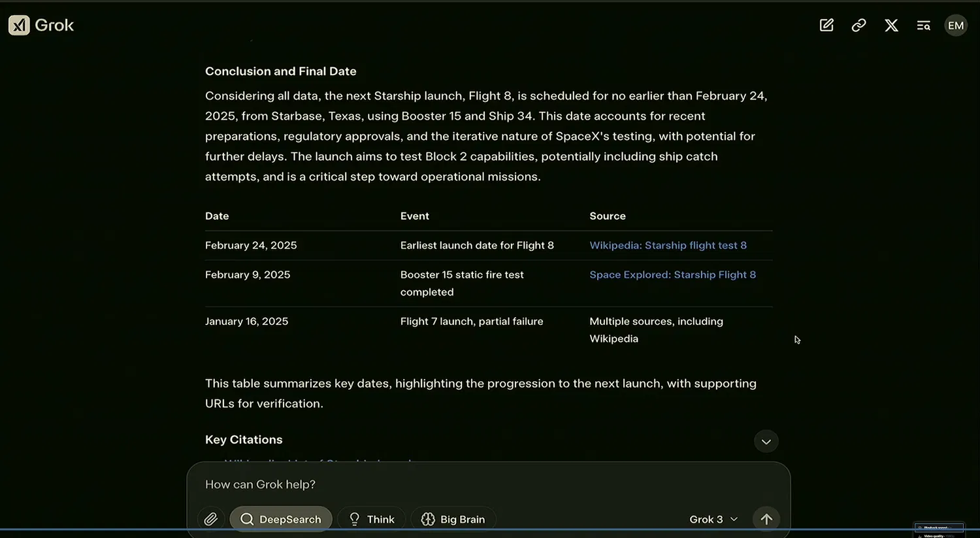The image size is (980, 538).
Task: Click 'Multiple sources, including Wikipedia' cell
Action: tap(656, 330)
